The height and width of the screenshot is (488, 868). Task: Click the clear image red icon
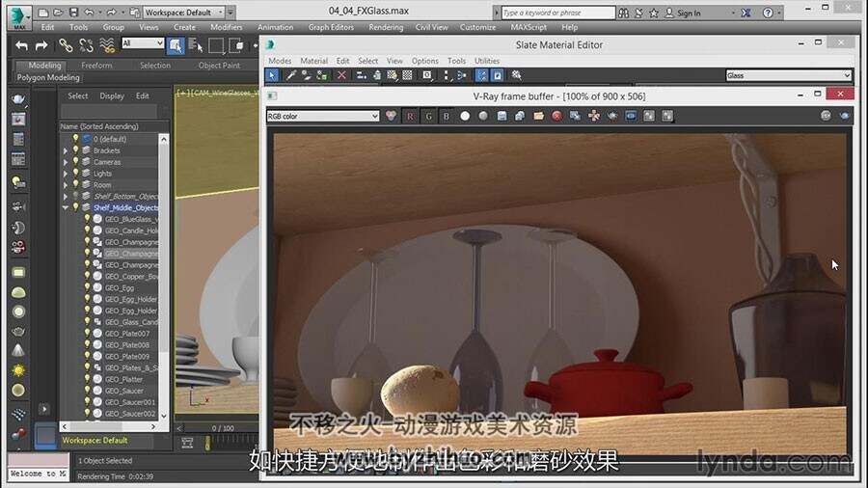(556, 116)
